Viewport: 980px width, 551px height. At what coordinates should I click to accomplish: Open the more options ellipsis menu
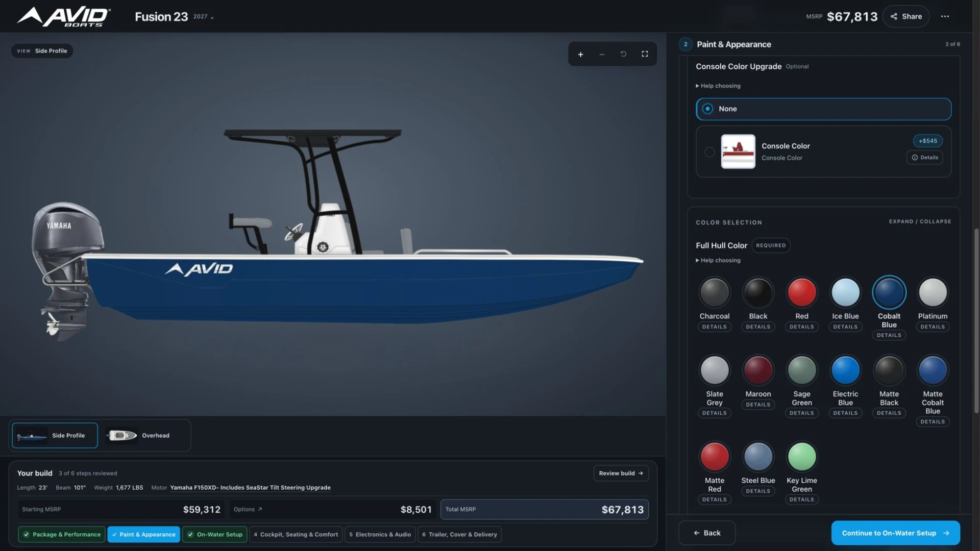pos(945,16)
